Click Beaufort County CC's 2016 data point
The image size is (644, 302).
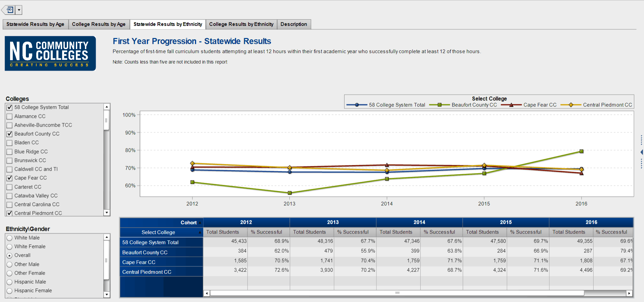(581, 151)
